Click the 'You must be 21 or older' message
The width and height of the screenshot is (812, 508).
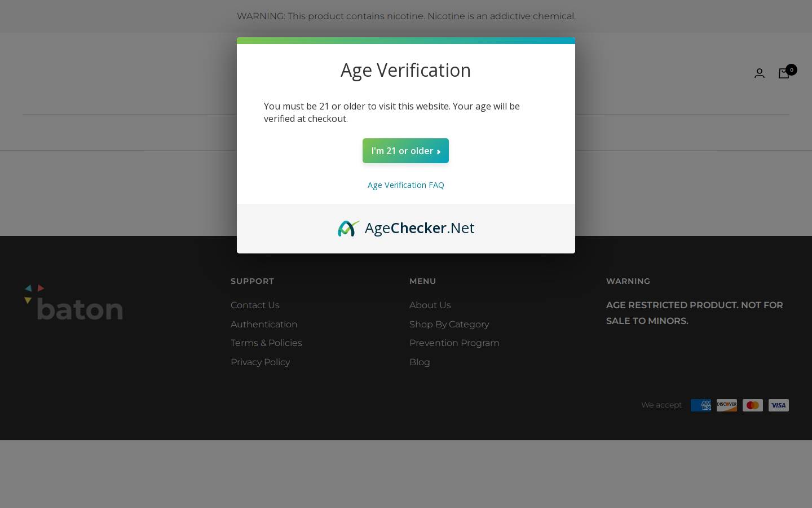click(x=392, y=112)
